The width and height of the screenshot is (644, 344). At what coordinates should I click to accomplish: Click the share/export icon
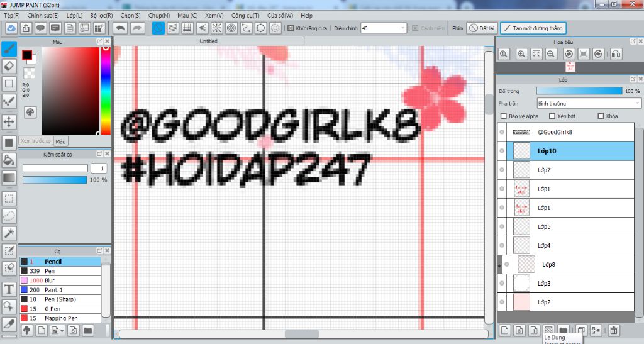[26, 28]
